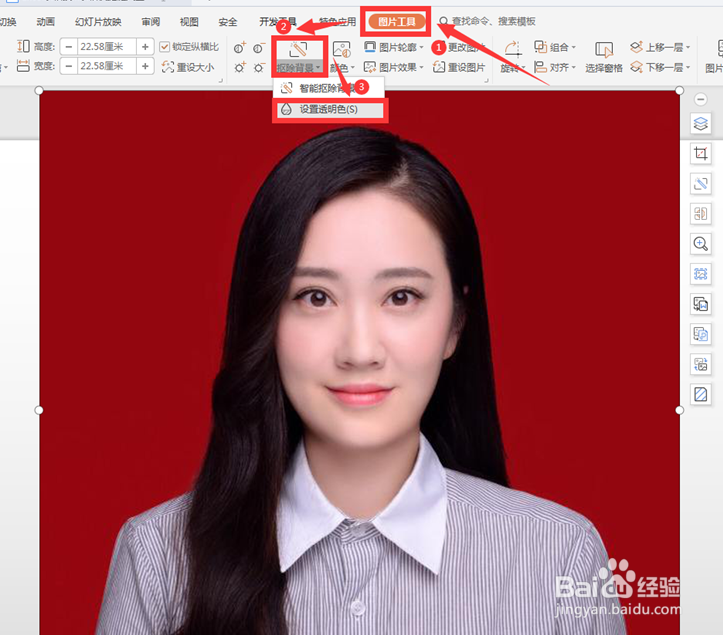Click the height icon beside 高度

coord(23,46)
